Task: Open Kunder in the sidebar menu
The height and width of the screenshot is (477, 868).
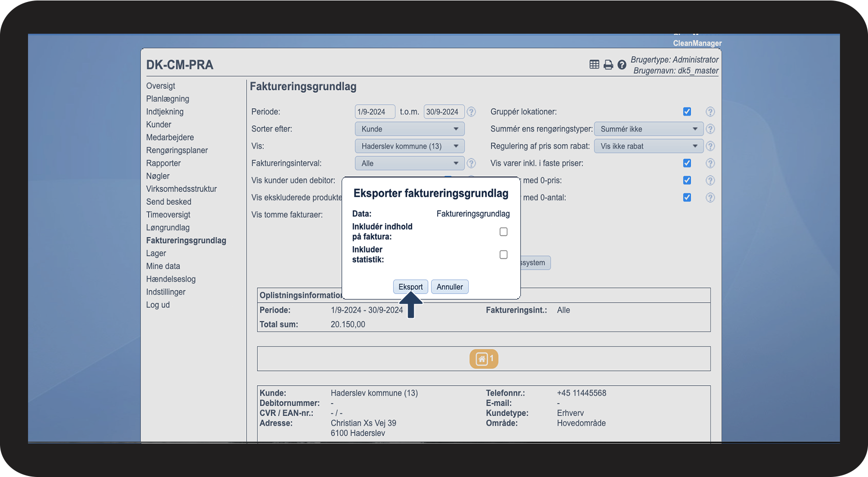Action: (159, 124)
